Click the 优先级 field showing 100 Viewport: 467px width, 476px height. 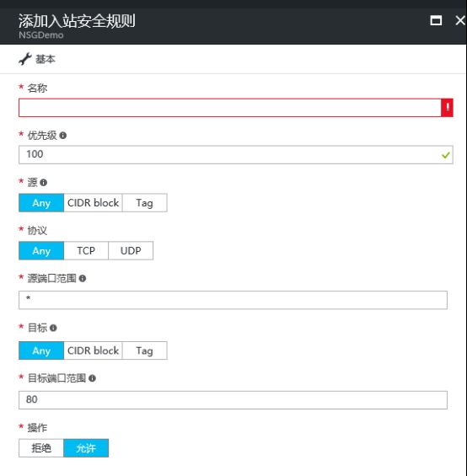coord(236,155)
